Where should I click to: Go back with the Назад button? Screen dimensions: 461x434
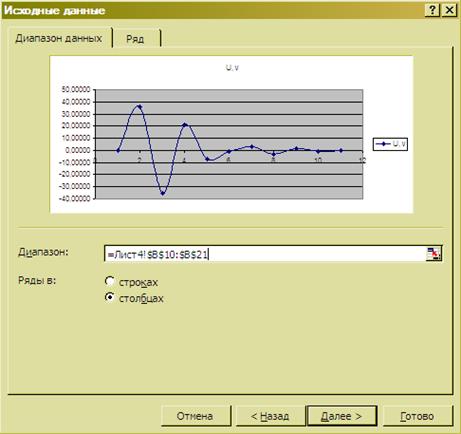(x=270, y=416)
